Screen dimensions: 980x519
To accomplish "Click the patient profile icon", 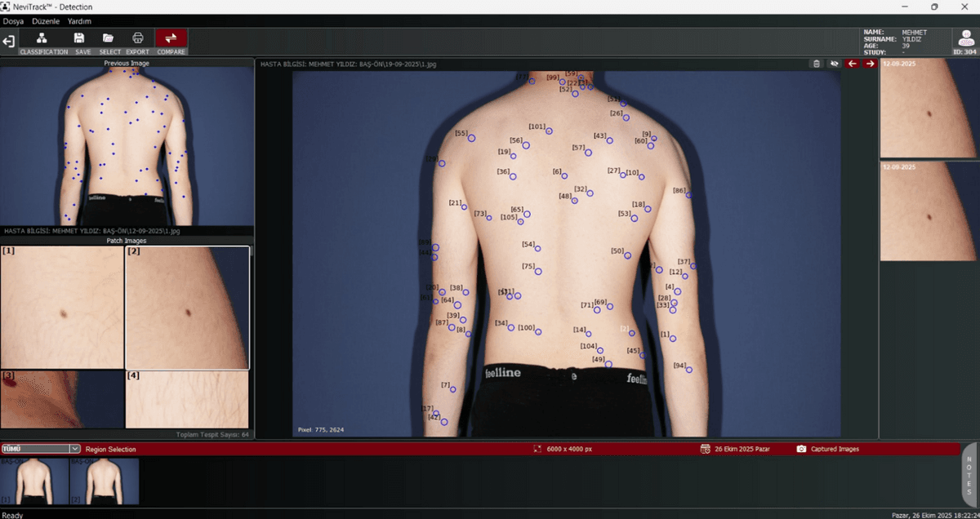I will click(x=964, y=38).
